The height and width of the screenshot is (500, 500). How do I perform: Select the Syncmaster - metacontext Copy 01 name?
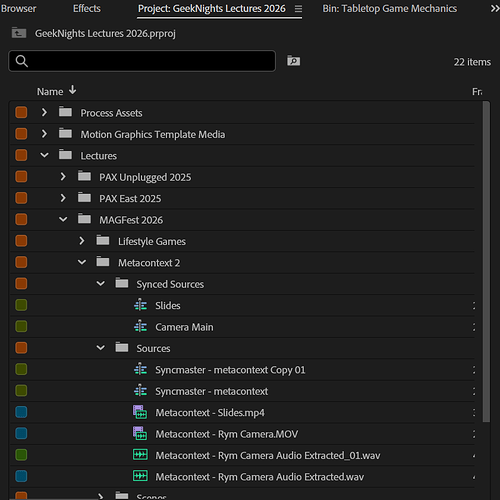tap(230, 370)
